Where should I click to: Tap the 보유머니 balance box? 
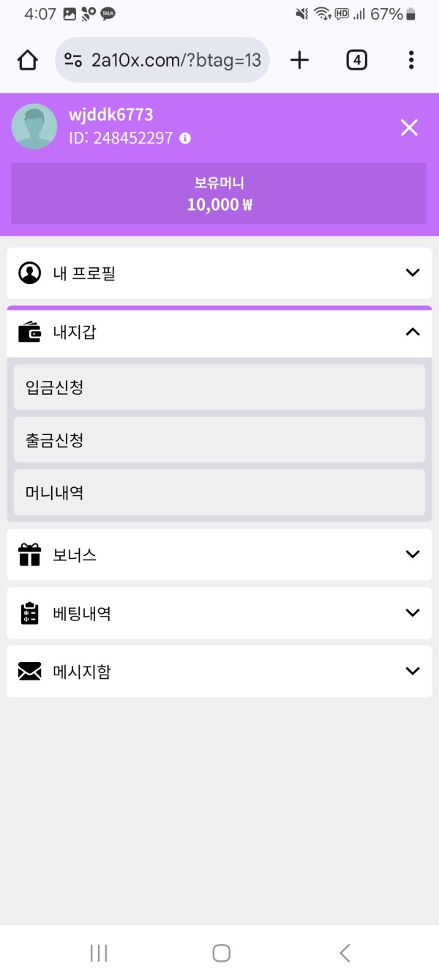click(219, 193)
